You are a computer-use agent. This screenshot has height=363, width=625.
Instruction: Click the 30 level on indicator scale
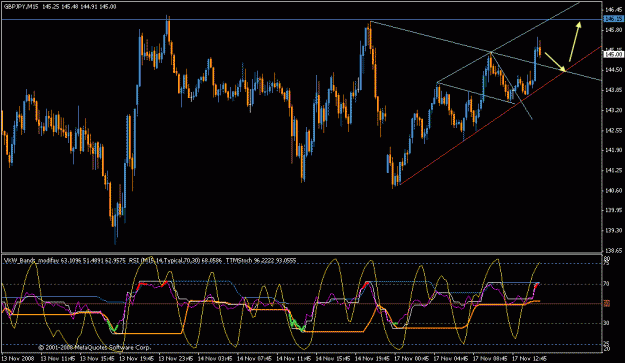[x=607, y=323]
